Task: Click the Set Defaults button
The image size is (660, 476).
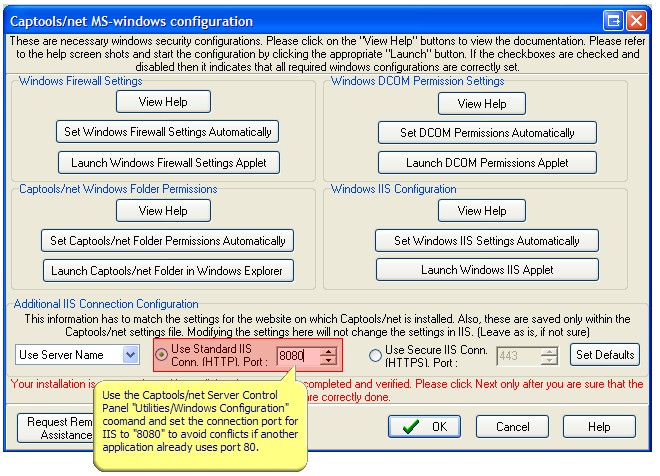Action: click(x=605, y=355)
